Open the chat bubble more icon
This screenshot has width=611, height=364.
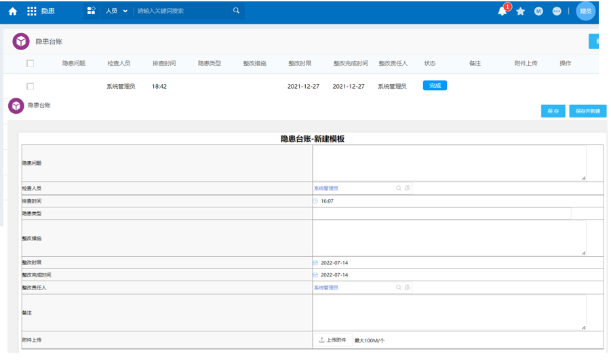557,12
